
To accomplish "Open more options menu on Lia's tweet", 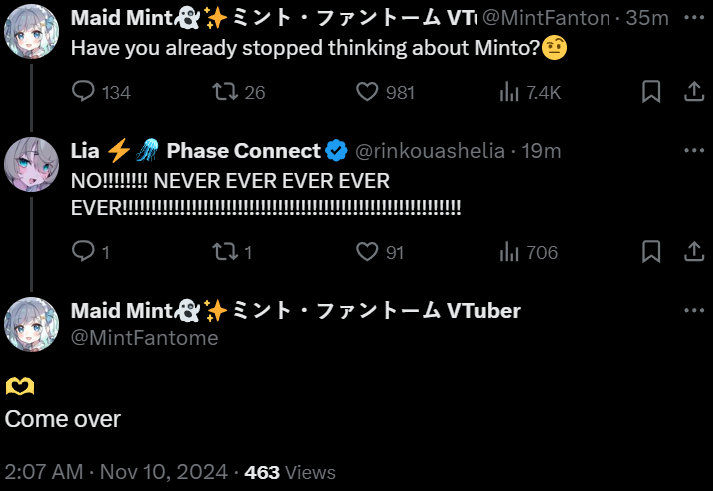I will point(694,151).
